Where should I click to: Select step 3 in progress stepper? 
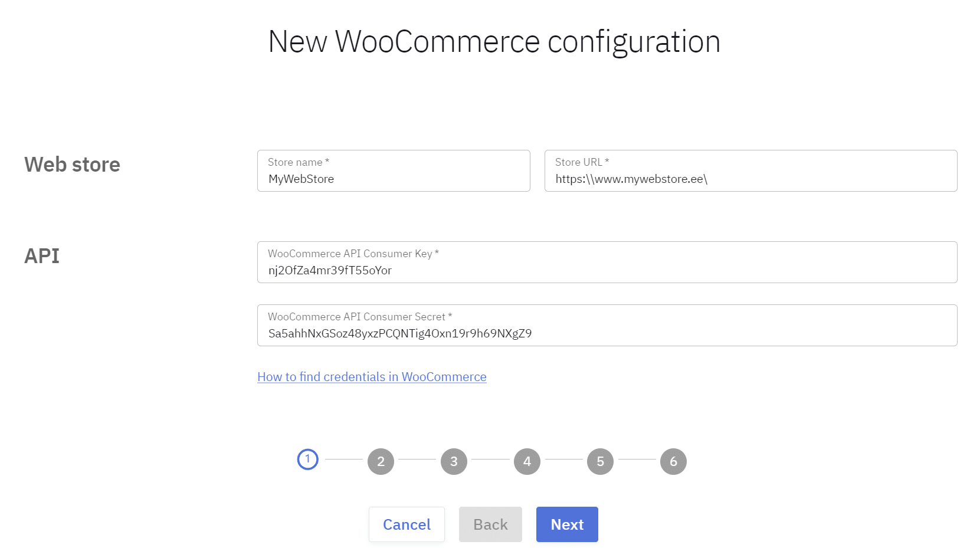[x=454, y=461]
